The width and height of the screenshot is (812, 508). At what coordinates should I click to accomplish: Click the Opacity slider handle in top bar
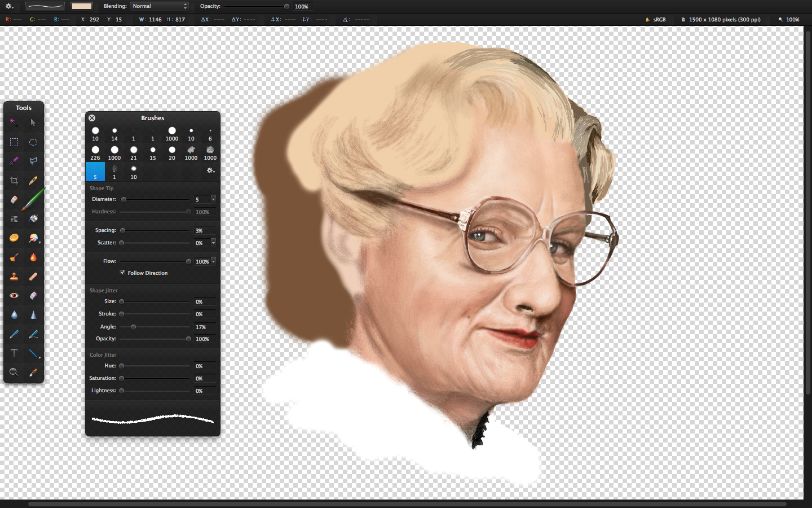tap(286, 6)
